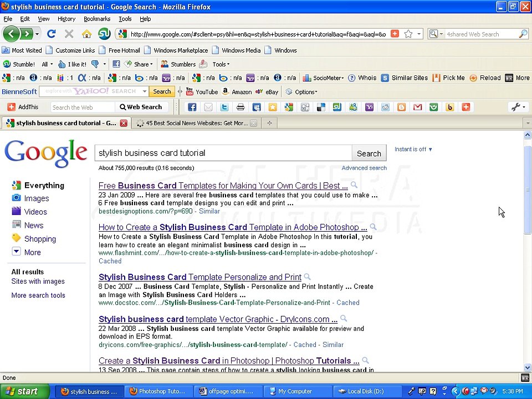
Task: Open the File menu
Action: [x=8, y=19]
